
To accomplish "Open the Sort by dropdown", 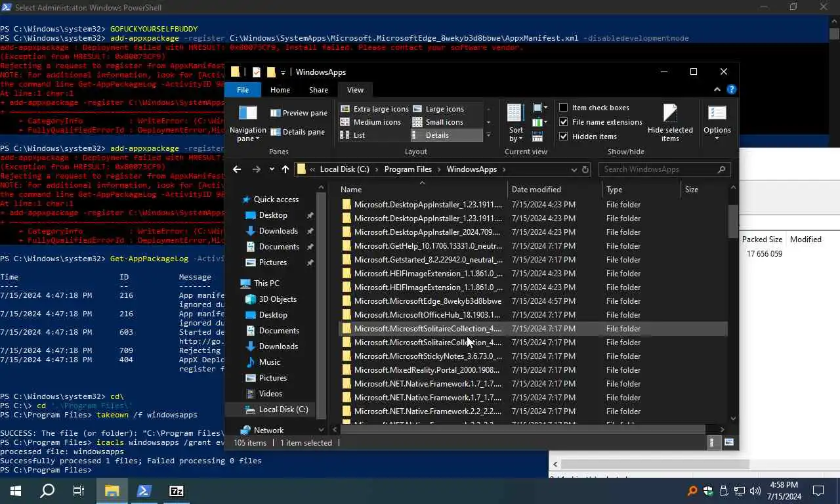I will [516, 123].
